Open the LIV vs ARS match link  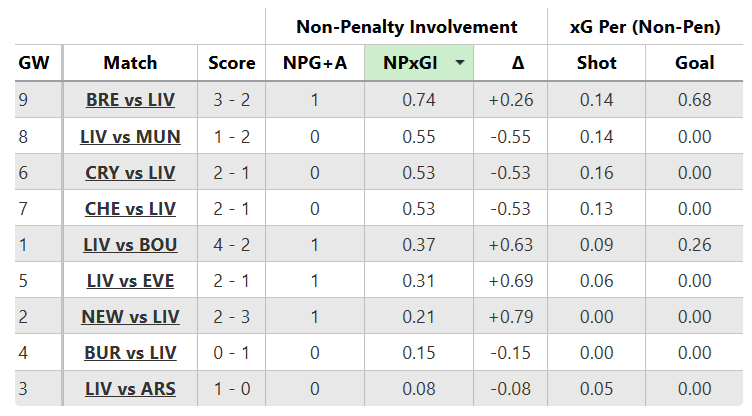tap(130, 389)
